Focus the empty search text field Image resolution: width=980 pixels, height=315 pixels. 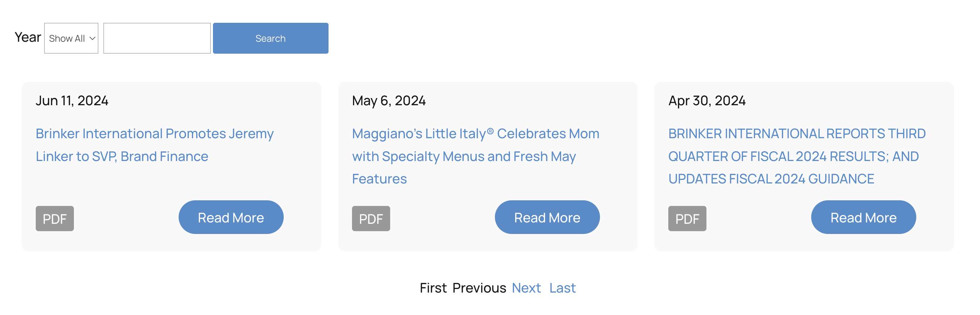(x=157, y=38)
